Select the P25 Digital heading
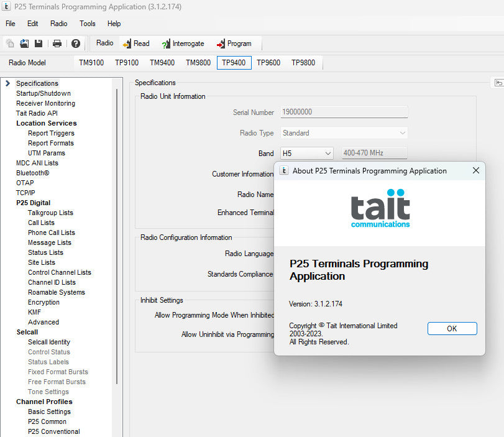 tap(34, 203)
